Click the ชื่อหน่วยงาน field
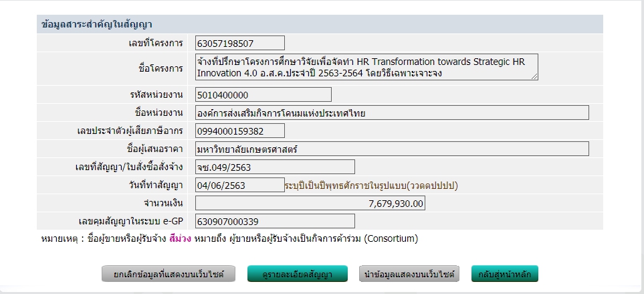This screenshot has width=644, height=294. tap(391, 113)
